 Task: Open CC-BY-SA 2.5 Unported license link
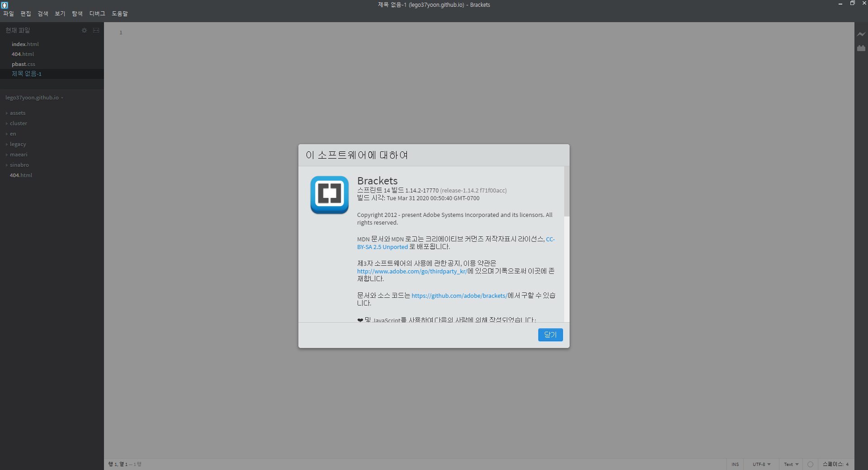click(382, 247)
